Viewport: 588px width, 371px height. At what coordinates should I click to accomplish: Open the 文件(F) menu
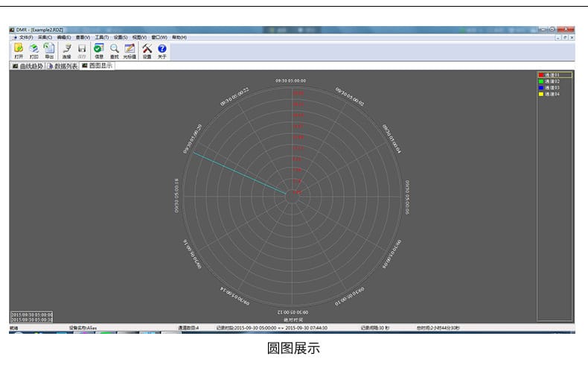[25, 37]
